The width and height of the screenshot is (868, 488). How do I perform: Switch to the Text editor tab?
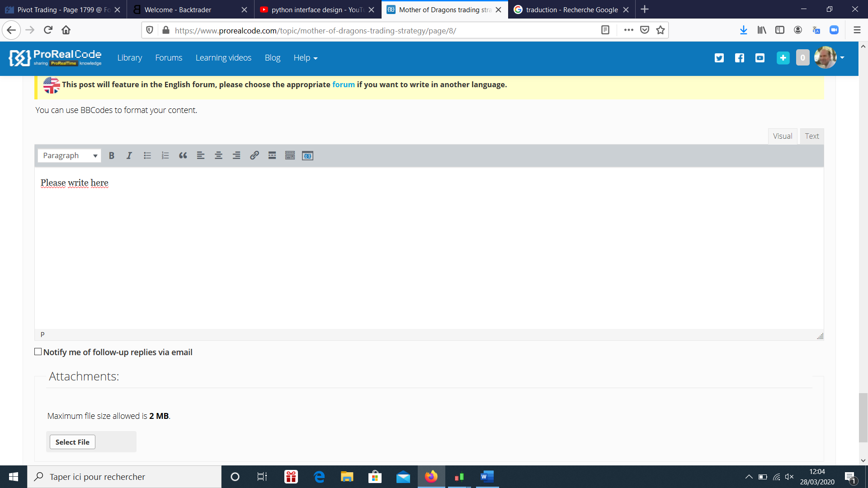click(x=811, y=136)
